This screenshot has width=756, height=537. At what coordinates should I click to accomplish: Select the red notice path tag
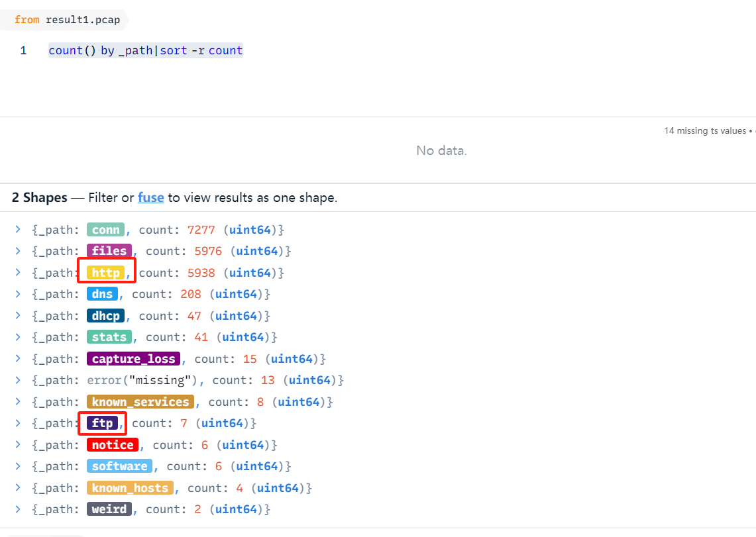click(113, 445)
